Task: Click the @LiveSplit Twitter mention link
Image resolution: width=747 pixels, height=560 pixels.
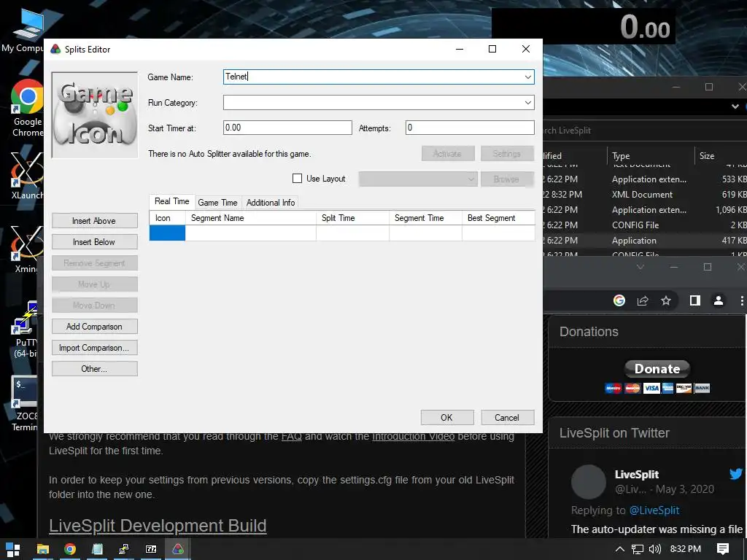Action: point(654,510)
